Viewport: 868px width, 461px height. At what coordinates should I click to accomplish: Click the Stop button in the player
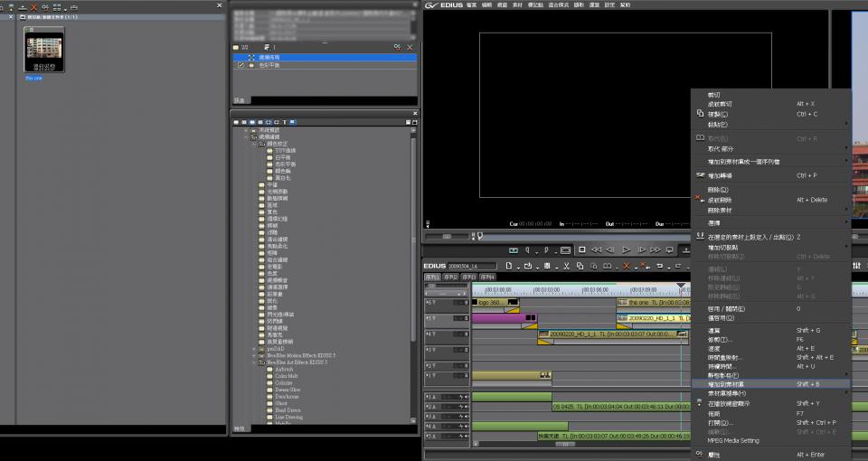click(x=582, y=249)
